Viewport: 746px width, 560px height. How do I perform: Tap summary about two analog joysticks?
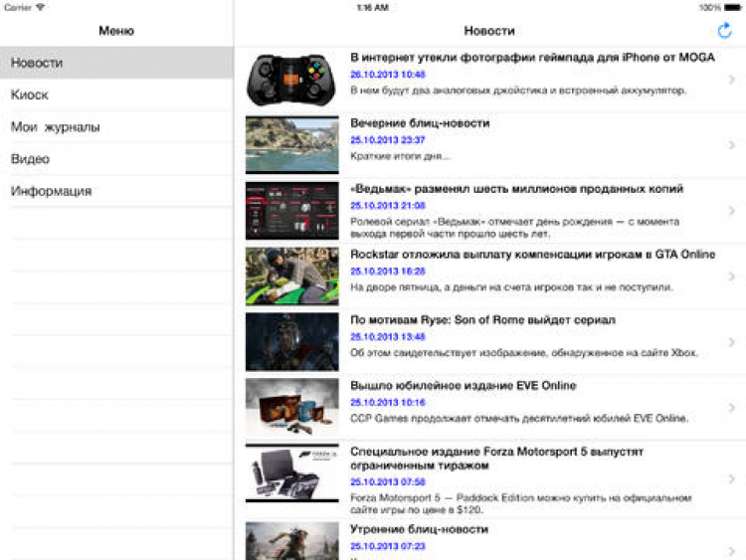click(x=518, y=91)
